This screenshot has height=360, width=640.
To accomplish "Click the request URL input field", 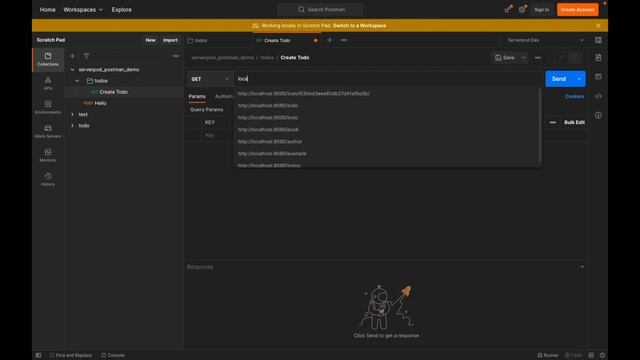I will point(388,79).
